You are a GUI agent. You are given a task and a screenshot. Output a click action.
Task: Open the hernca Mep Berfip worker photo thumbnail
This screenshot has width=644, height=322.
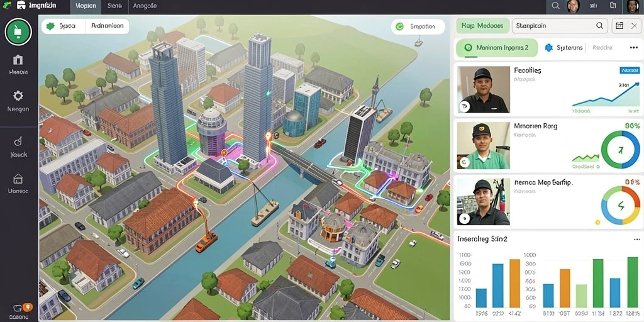coord(484,202)
